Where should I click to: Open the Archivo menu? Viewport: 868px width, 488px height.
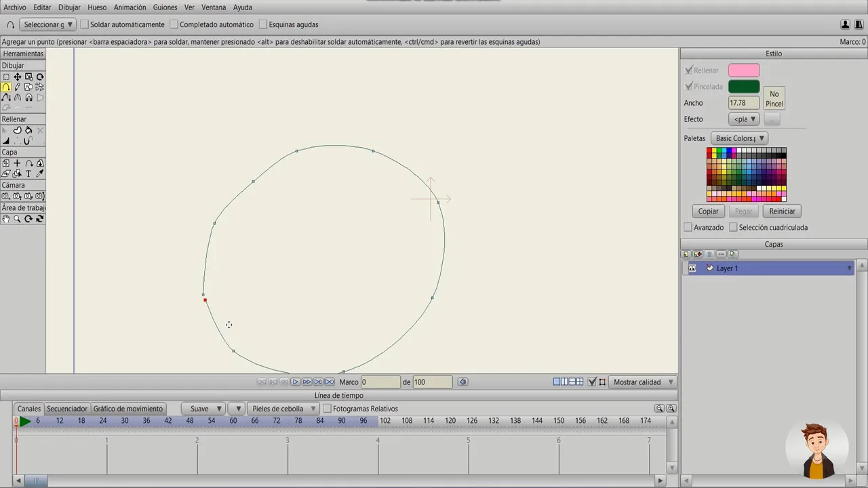point(15,7)
